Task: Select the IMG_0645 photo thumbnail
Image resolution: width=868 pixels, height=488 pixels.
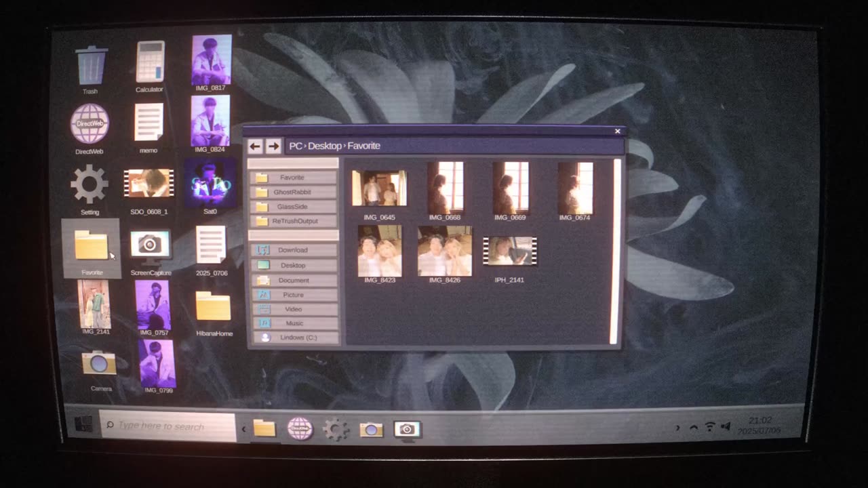Action: [379, 188]
